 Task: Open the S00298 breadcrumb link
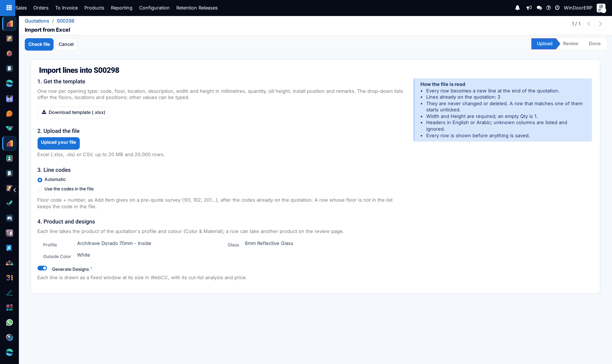click(66, 21)
